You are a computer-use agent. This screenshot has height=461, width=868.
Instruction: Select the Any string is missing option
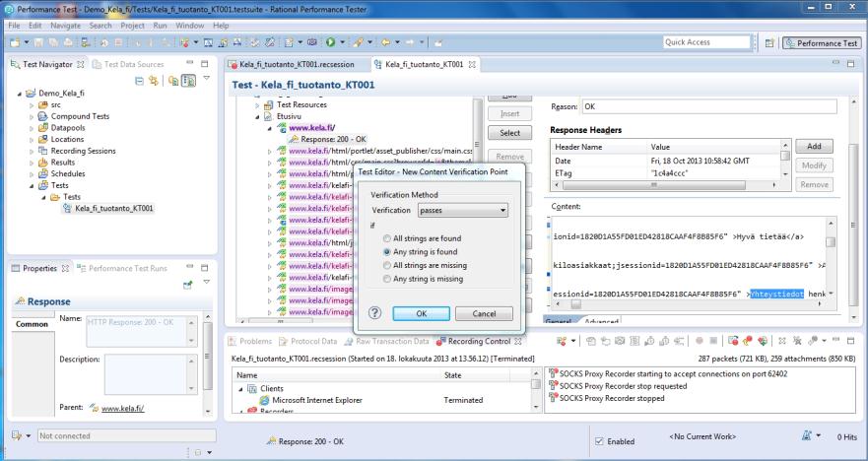[387, 279]
